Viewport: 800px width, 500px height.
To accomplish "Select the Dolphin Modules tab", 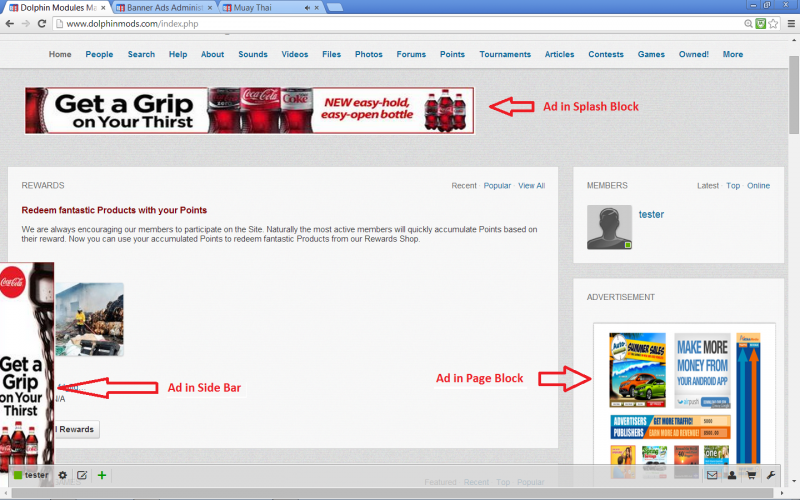I will point(57,8).
